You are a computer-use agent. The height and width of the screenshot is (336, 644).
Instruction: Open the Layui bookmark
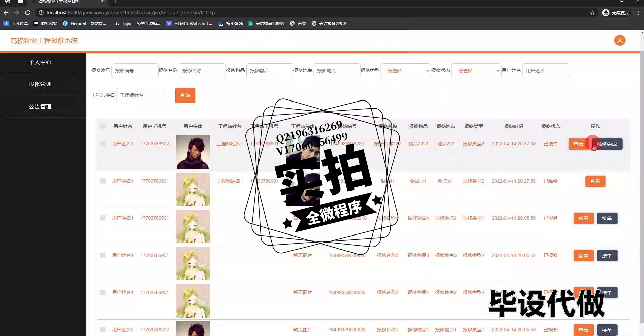(x=138, y=23)
